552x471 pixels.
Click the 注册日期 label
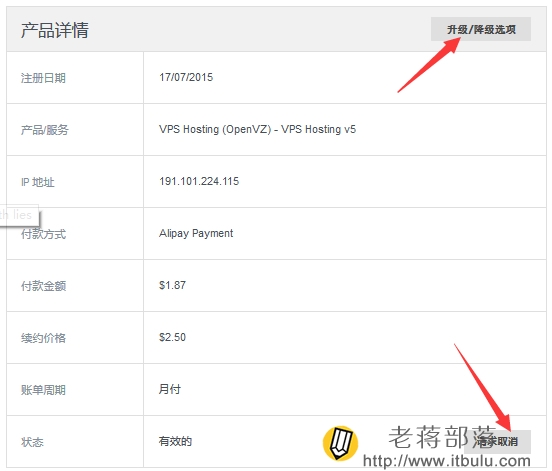tap(43, 78)
